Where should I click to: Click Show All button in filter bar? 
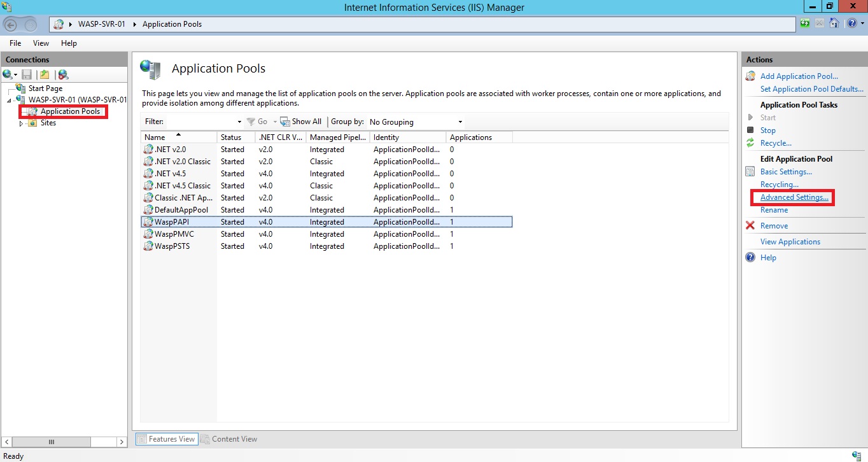click(x=301, y=122)
